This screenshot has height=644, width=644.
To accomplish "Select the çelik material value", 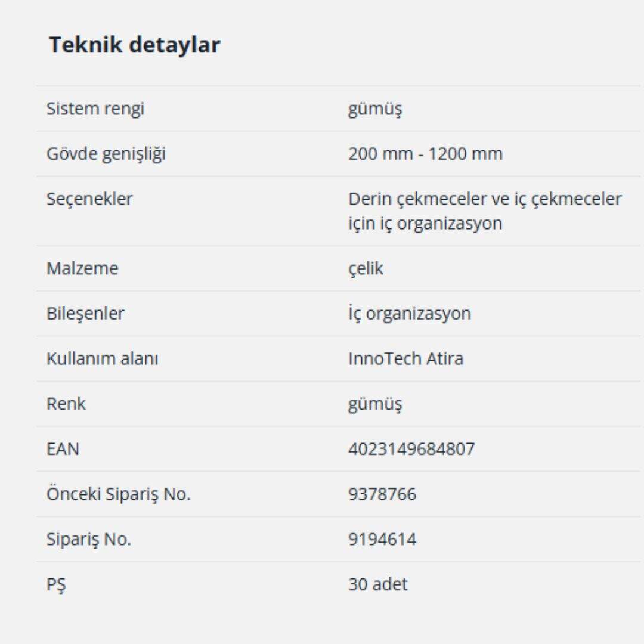I will [366, 268].
